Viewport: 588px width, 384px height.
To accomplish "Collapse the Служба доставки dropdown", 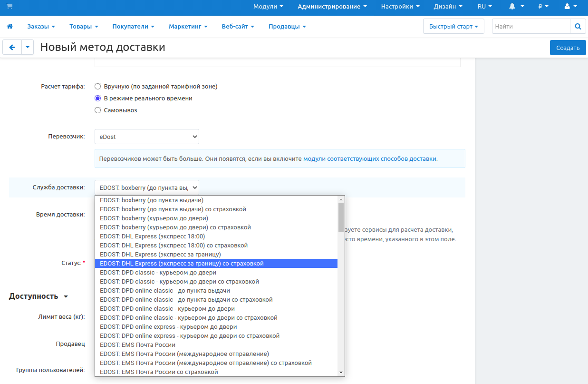I will 146,187.
